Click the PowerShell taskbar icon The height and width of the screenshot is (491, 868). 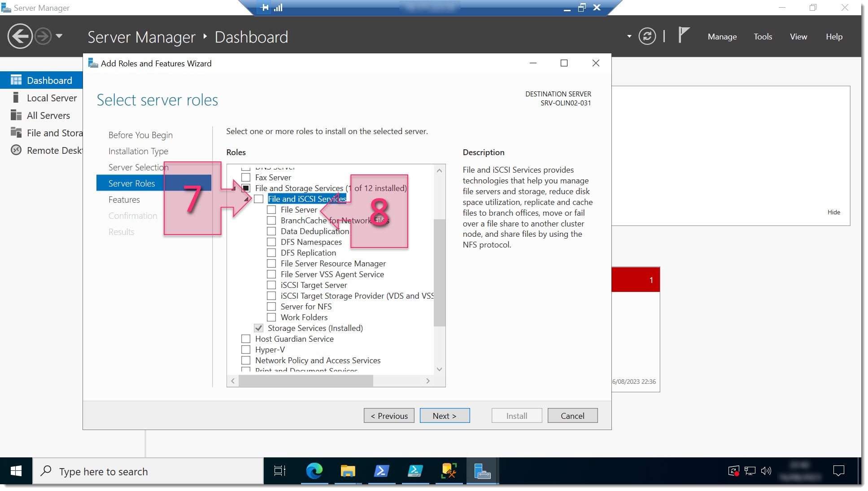point(382,471)
